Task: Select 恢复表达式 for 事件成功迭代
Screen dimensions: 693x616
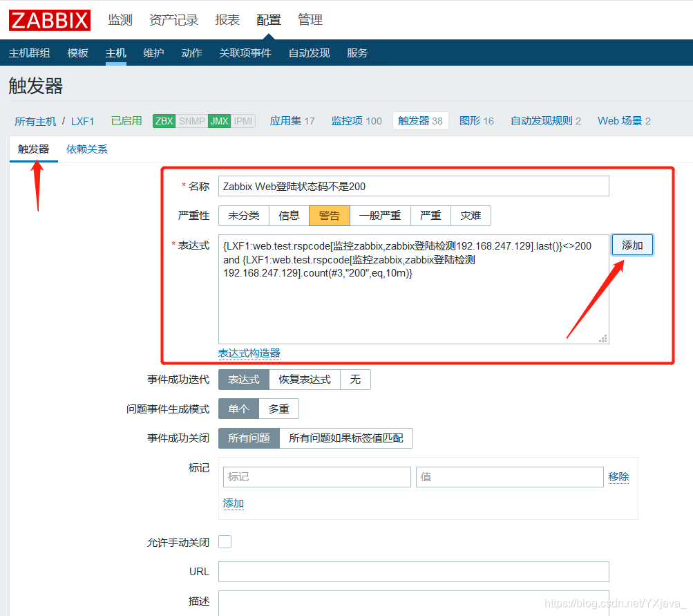Action: tap(305, 380)
